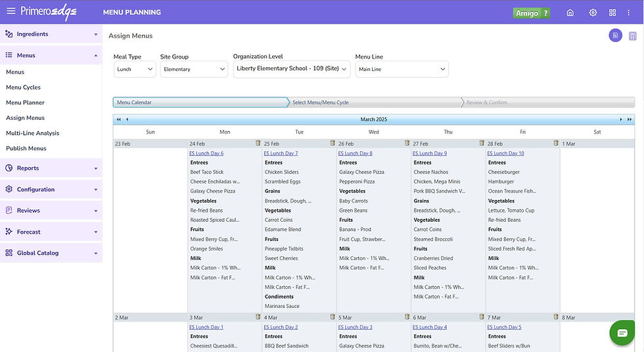
Task: Expand the Ingredients section
Action: point(96,34)
